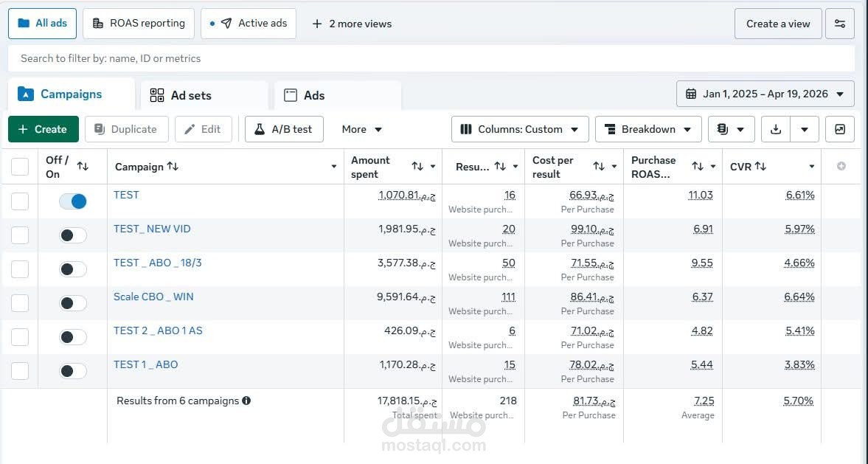The width and height of the screenshot is (868, 464).
Task: Start an A/B test
Action: pos(284,129)
